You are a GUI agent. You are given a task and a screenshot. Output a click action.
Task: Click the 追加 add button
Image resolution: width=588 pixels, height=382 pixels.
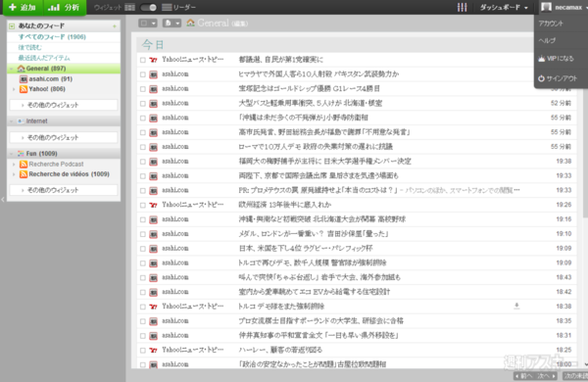23,8
